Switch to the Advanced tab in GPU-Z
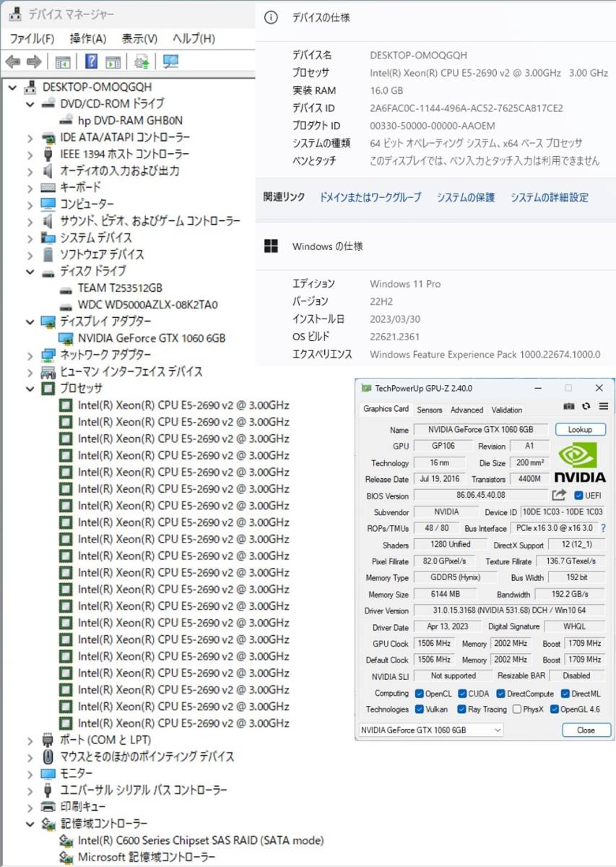This screenshot has width=616, height=867. click(x=467, y=410)
